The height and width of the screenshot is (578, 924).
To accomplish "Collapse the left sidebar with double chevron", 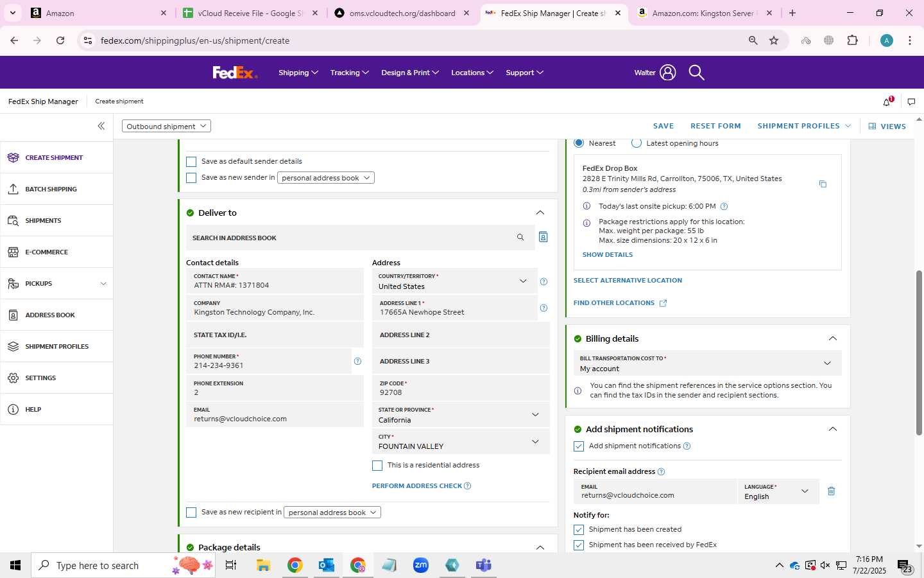I will [101, 126].
